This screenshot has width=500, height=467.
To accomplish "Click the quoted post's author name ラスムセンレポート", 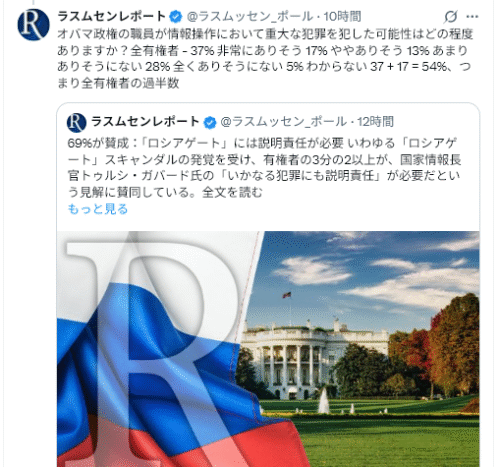I will click(x=145, y=122).
